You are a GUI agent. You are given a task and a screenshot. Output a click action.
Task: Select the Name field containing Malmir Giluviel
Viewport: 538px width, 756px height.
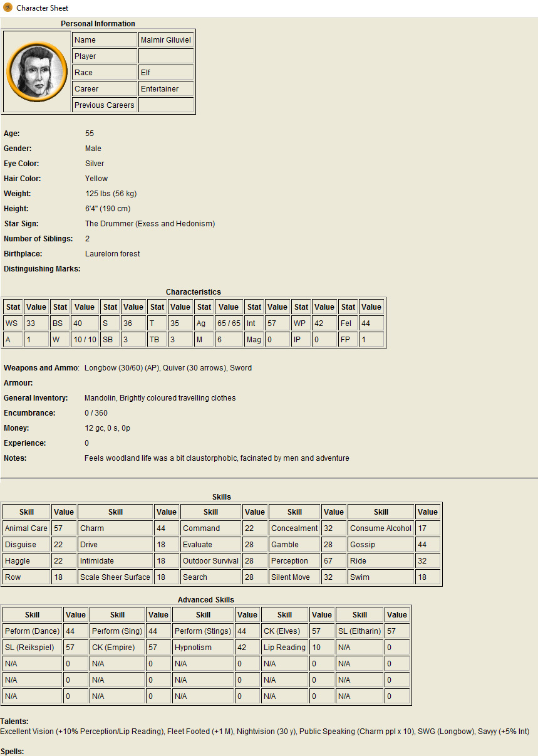pyautogui.click(x=165, y=40)
